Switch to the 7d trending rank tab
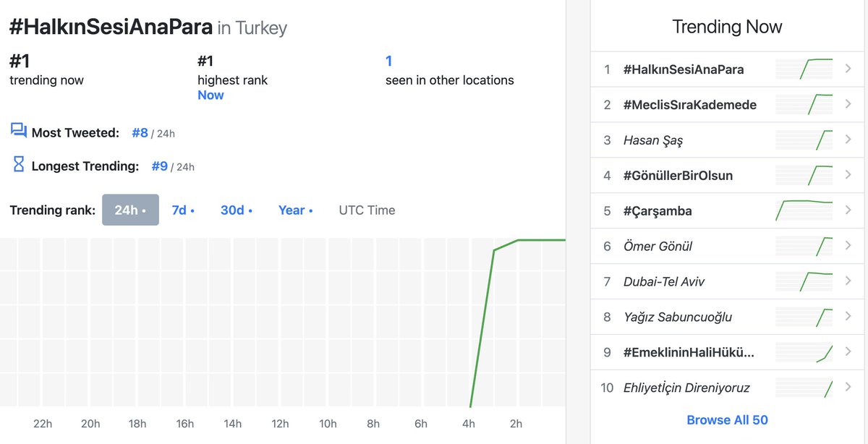868x444 pixels. click(183, 210)
